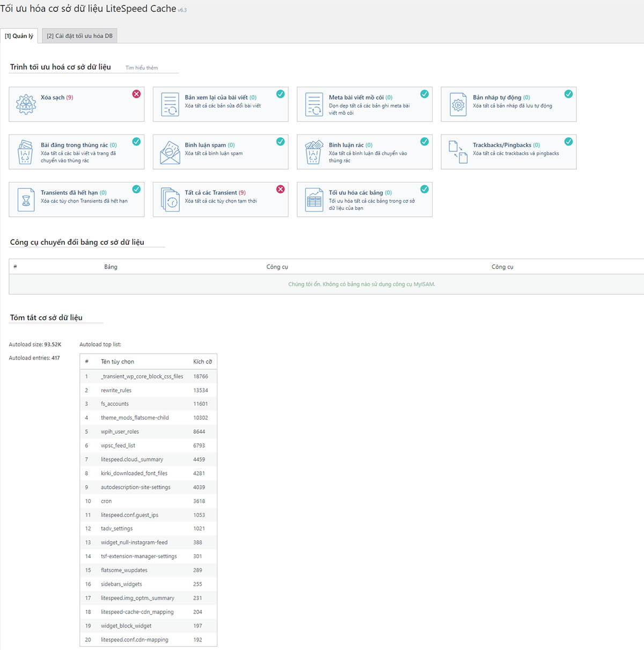
Task: Click the Bản nháp tự động icon
Action: pos(458,104)
